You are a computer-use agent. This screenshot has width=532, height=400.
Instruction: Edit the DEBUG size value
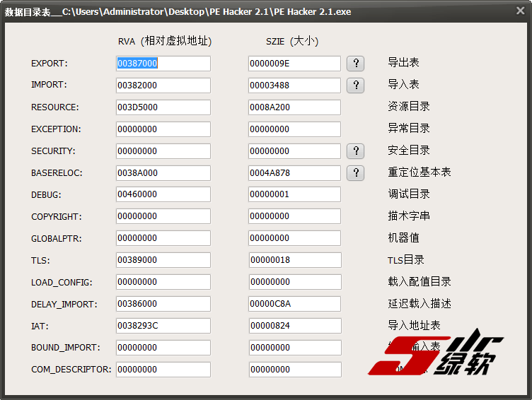(294, 194)
